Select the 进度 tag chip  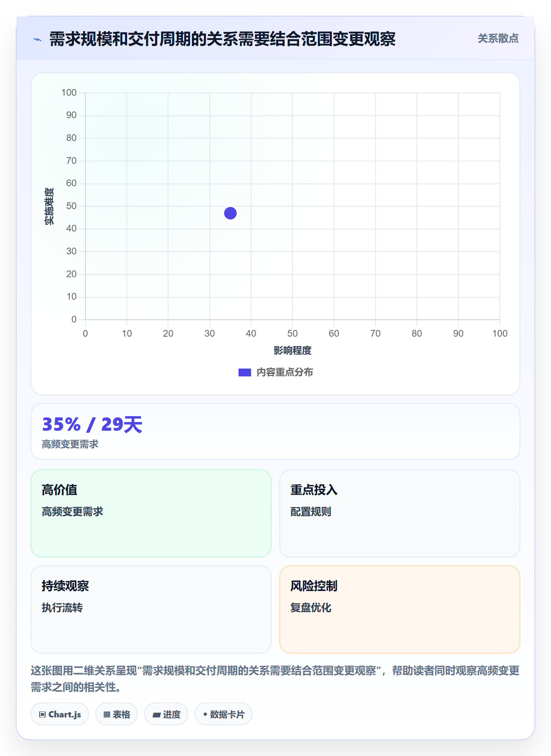click(x=166, y=714)
